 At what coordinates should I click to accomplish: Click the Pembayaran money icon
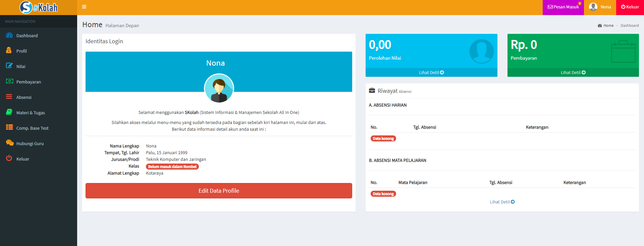pyautogui.click(x=9, y=81)
